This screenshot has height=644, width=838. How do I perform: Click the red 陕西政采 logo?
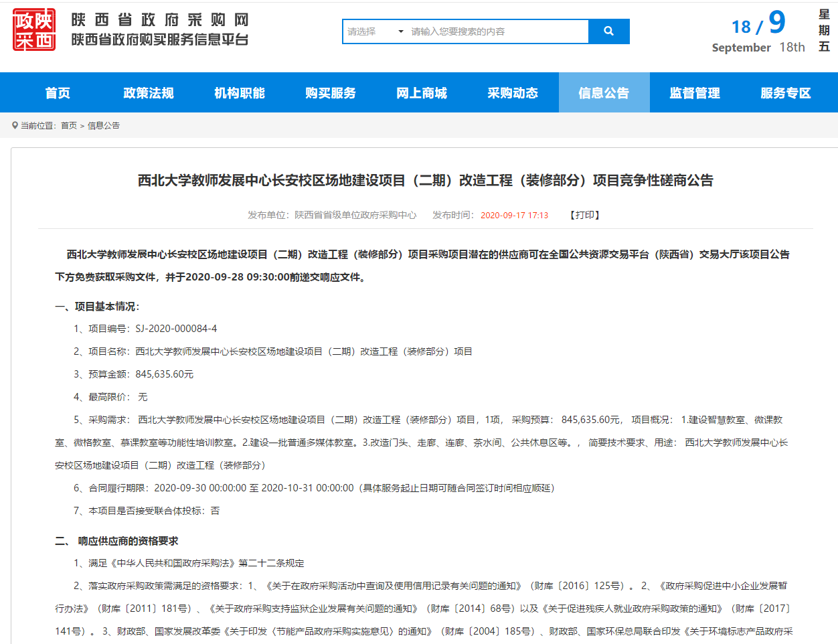[x=34, y=30]
